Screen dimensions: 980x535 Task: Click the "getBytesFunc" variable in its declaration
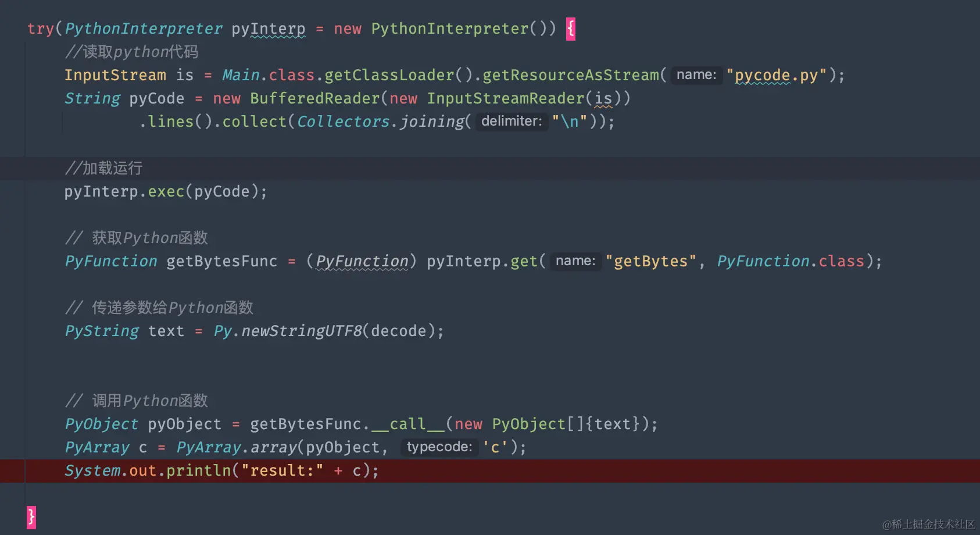pyautogui.click(x=222, y=261)
